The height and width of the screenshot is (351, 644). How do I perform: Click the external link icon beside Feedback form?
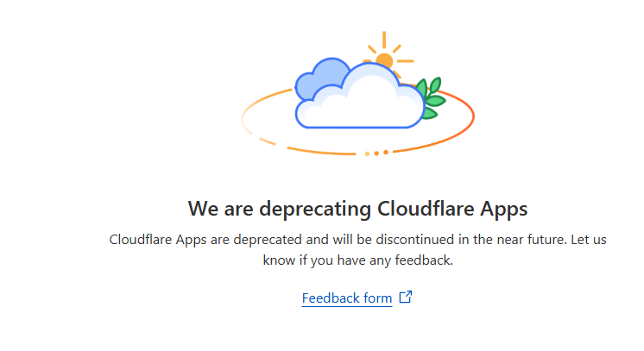click(406, 298)
